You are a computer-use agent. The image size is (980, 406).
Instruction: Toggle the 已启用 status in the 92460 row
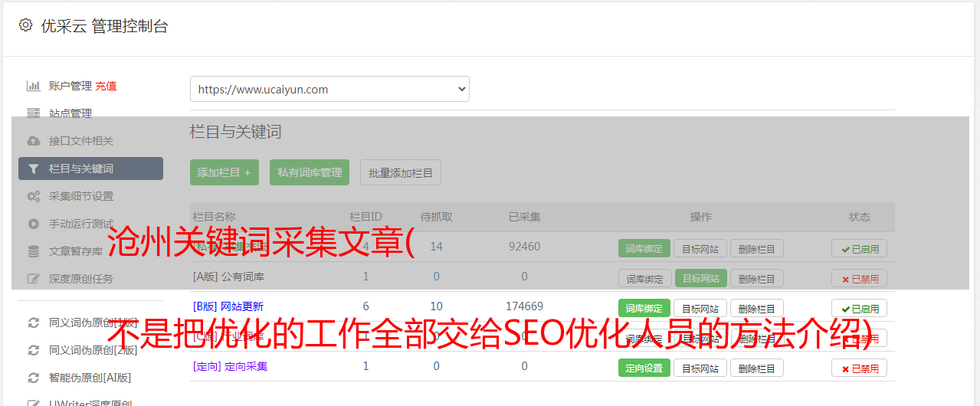coord(860,249)
